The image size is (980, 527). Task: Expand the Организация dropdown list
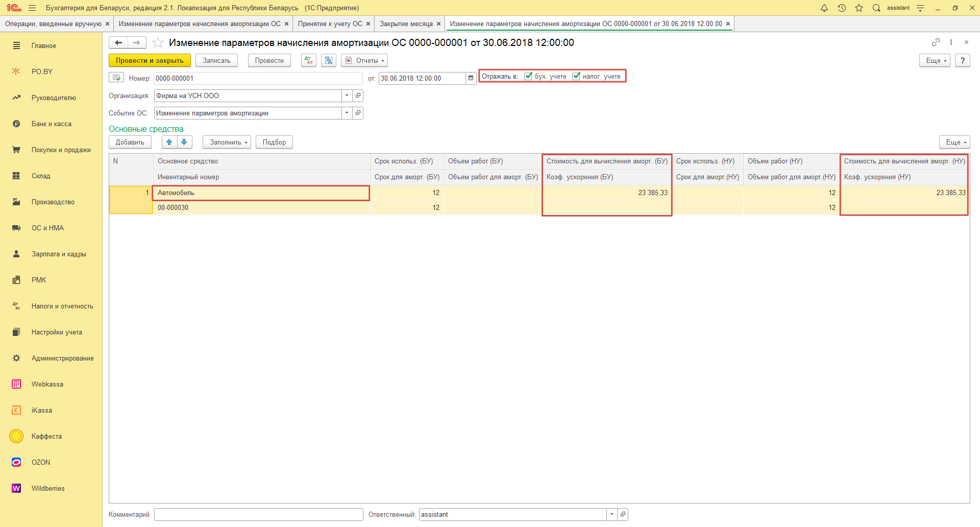347,95
